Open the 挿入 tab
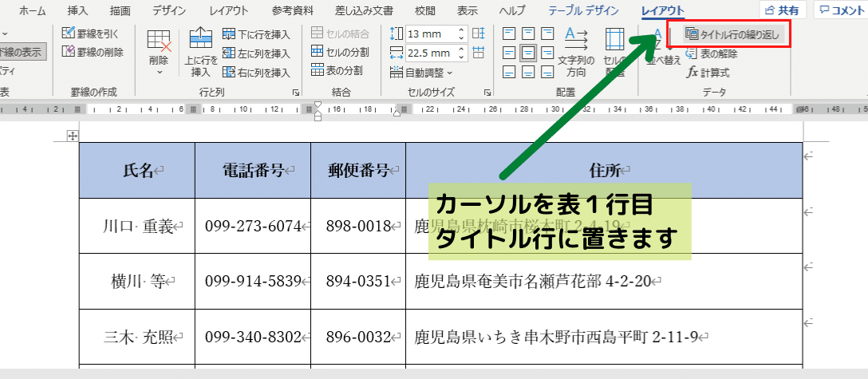 (x=77, y=10)
